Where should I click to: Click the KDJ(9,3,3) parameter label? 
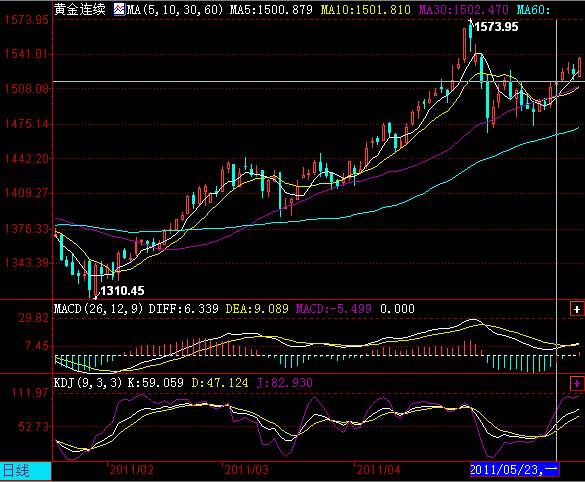88,383
